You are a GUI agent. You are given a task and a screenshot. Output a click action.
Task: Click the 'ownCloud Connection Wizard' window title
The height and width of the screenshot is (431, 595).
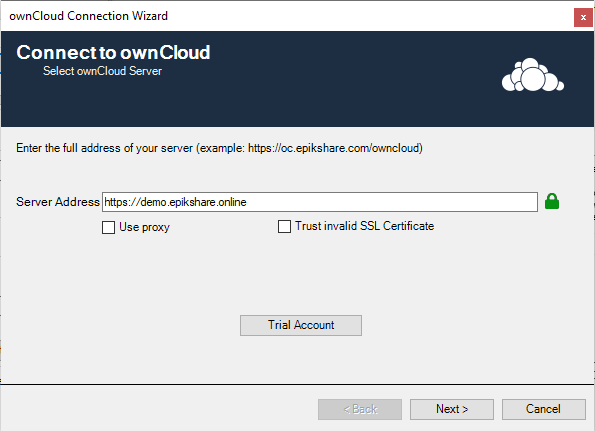88,16
